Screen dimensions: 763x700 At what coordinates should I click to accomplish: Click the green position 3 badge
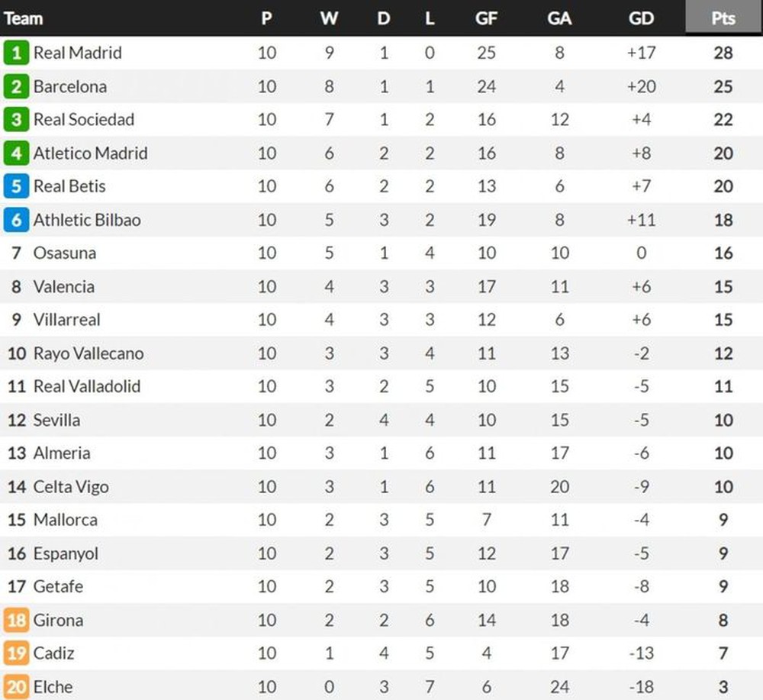coord(16,120)
